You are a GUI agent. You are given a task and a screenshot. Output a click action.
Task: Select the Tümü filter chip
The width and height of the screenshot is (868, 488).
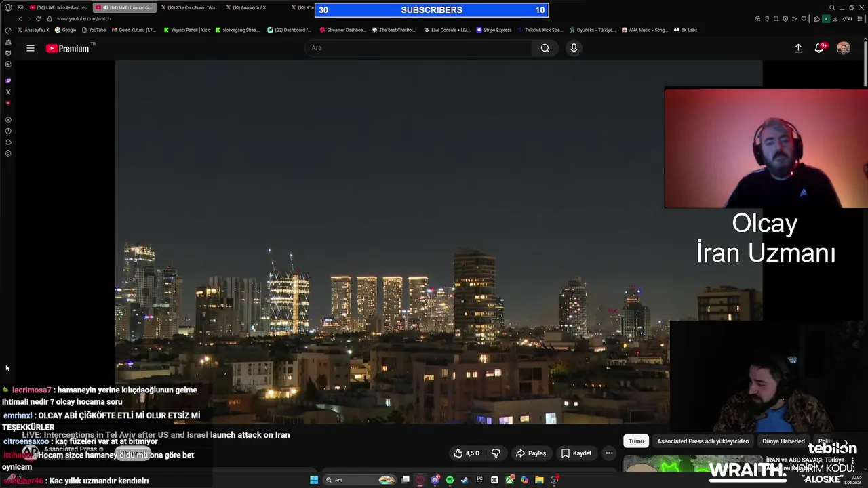[x=636, y=441]
